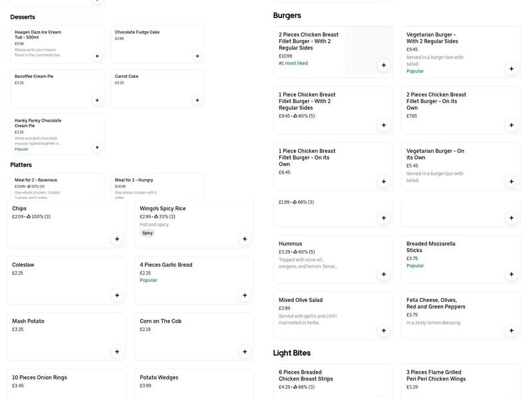Add Corn on The Cob

coord(245,352)
